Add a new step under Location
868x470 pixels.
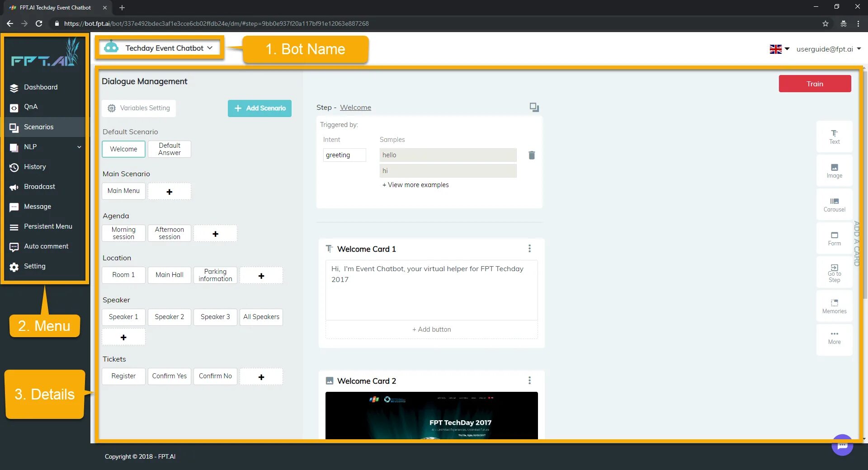click(x=261, y=275)
